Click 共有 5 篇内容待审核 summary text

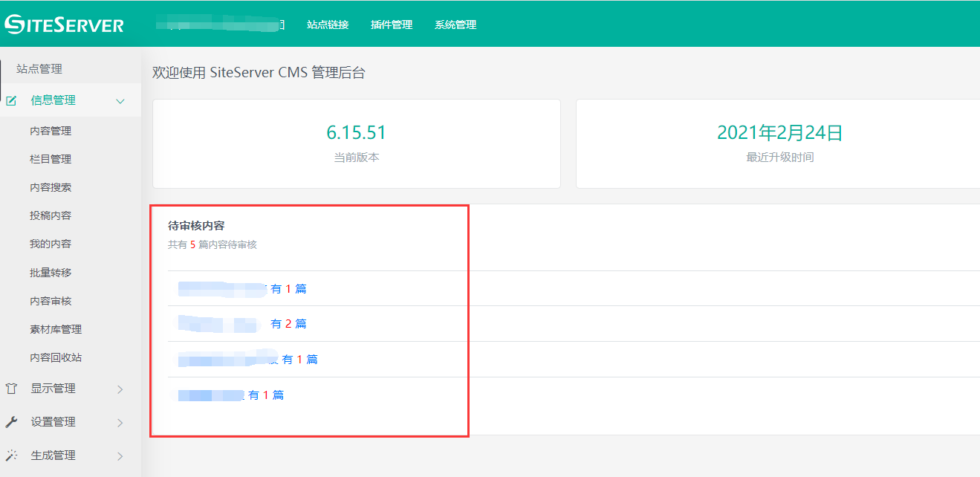tap(212, 244)
